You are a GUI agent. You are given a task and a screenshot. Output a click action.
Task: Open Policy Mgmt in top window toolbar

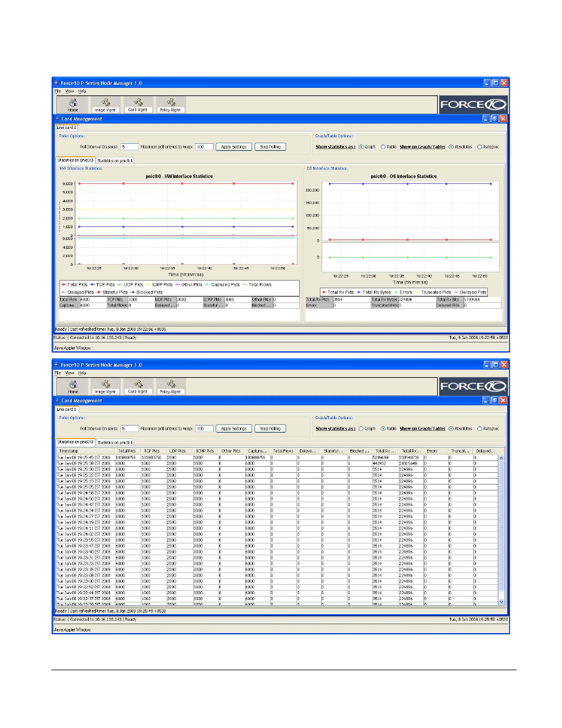(x=171, y=105)
